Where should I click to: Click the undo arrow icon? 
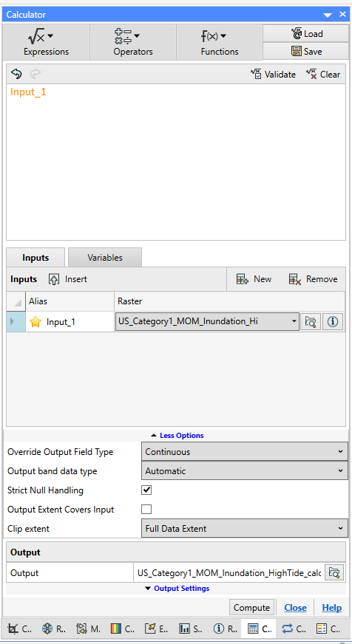tap(16, 74)
